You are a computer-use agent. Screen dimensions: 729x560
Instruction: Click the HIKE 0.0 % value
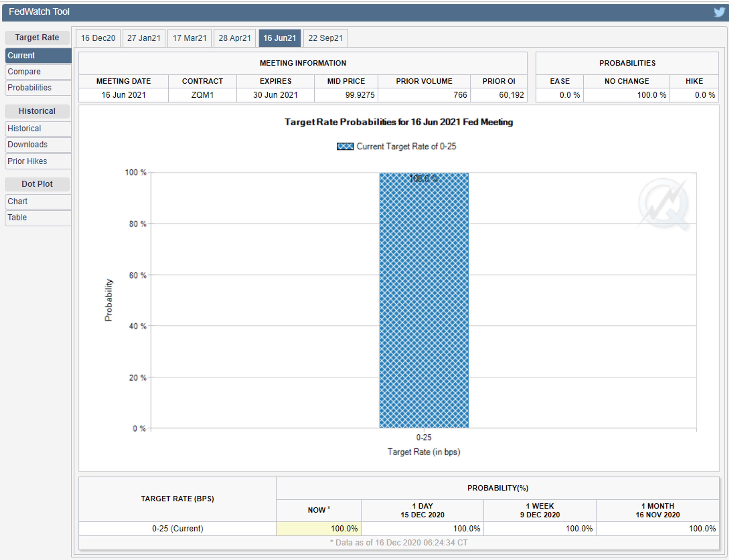[x=705, y=95]
